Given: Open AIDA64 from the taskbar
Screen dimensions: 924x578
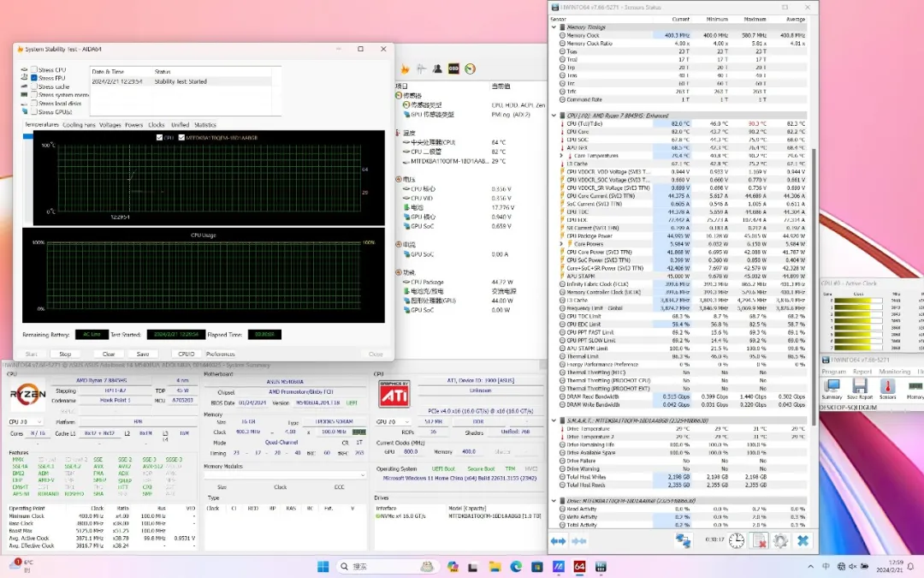Looking at the screenshot, I should tap(579, 566).
